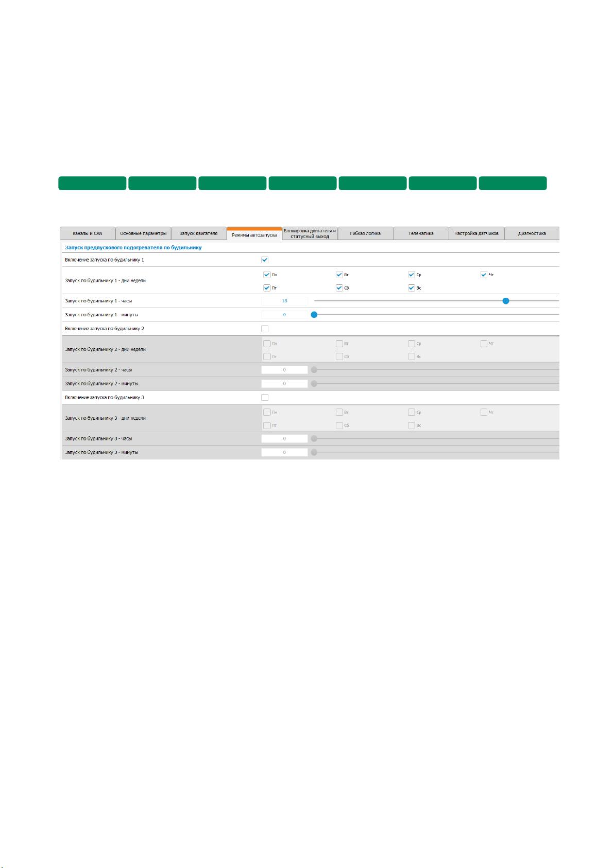Enable Включение запуска по будильнику 3
The height and width of the screenshot is (868, 614).
[265, 398]
